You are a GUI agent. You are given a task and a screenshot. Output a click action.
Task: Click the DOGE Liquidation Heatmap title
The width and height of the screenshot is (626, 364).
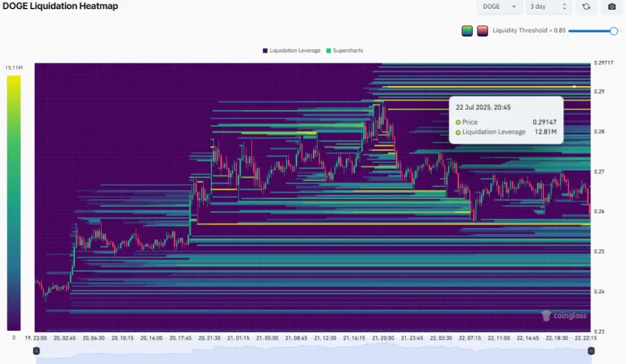(61, 6)
